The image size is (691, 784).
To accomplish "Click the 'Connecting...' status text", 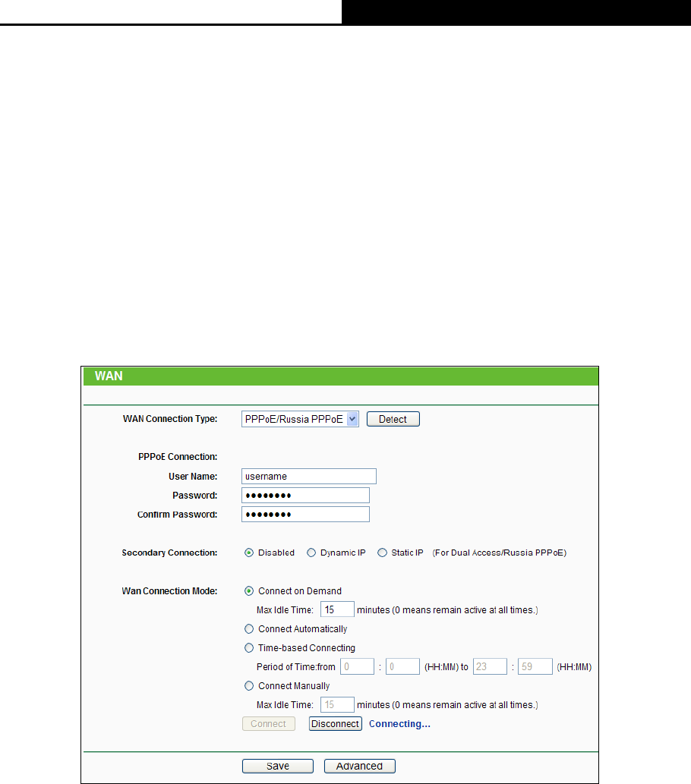I will [399, 724].
